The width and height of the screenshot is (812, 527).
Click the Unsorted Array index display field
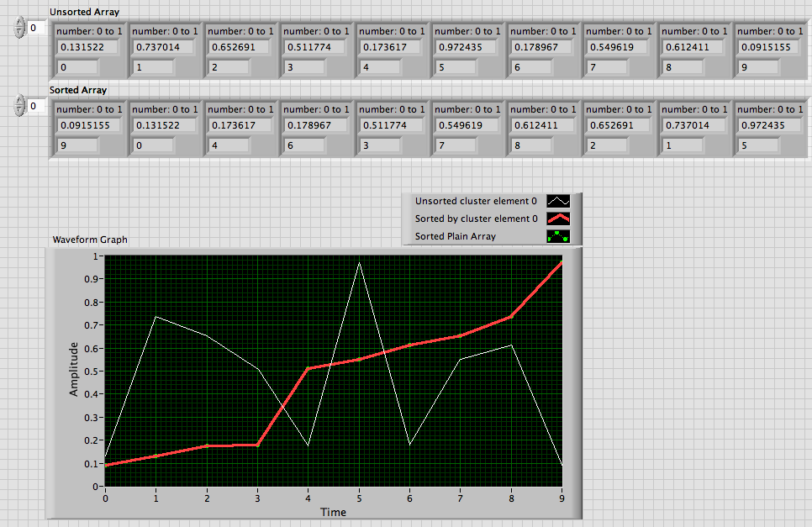point(36,28)
